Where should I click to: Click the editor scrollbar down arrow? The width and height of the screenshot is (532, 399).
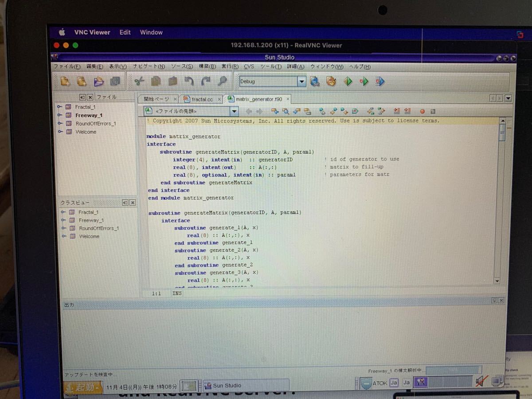click(497, 281)
